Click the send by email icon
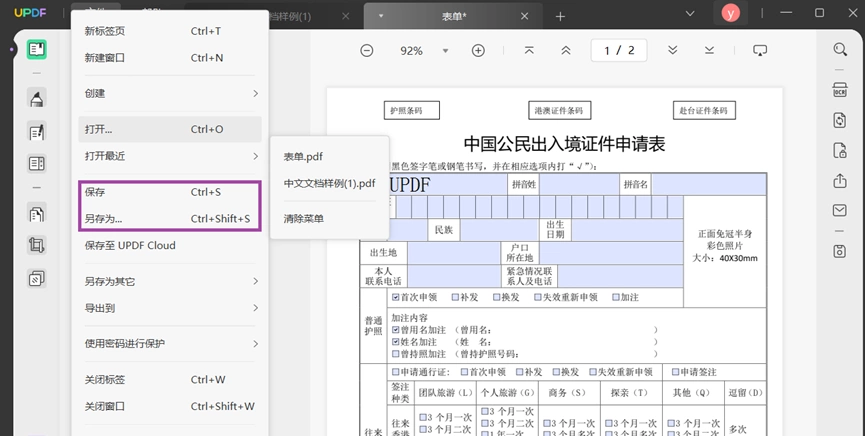Viewport: 865px width, 436px height. [x=840, y=210]
